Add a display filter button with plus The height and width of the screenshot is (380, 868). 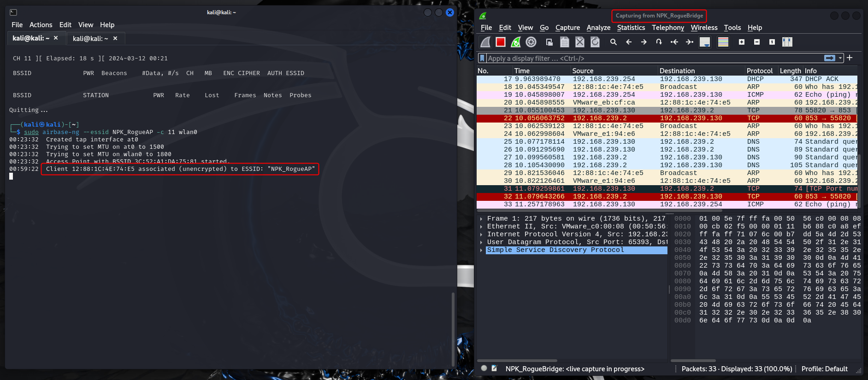pyautogui.click(x=850, y=58)
